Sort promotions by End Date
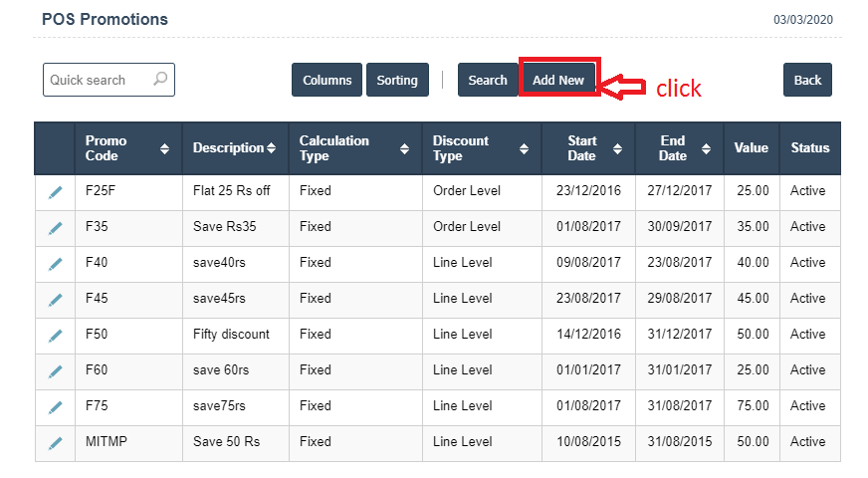This screenshot has width=868, height=478. click(x=707, y=148)
